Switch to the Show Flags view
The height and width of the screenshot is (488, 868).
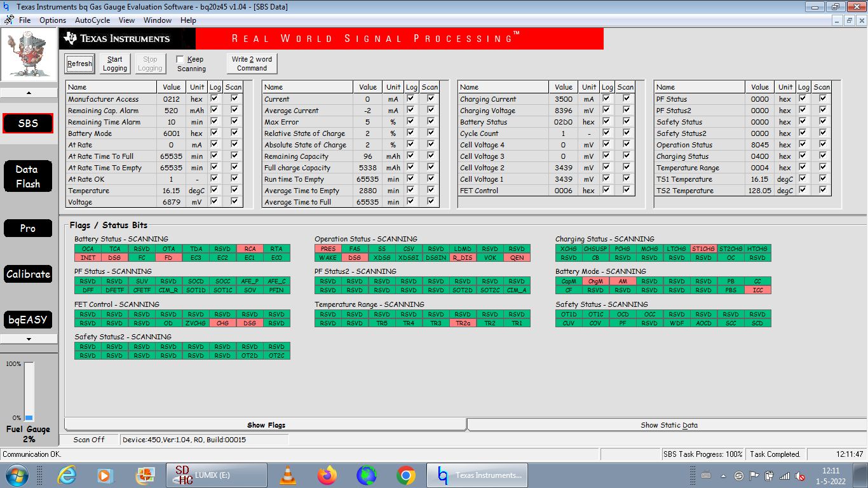[x=266, y=425]
